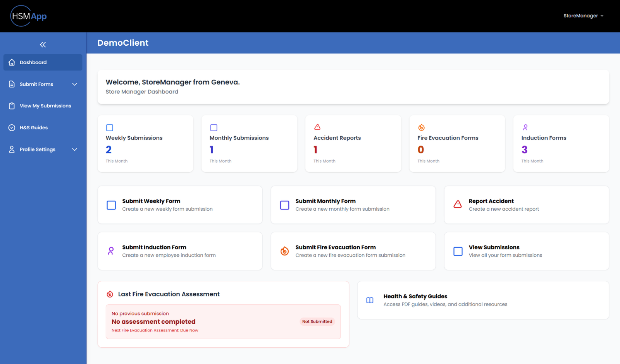The width and height of the screenshot is (620, 364).
Task: Click the Submit Forms document icon
Action: [12, 84]
